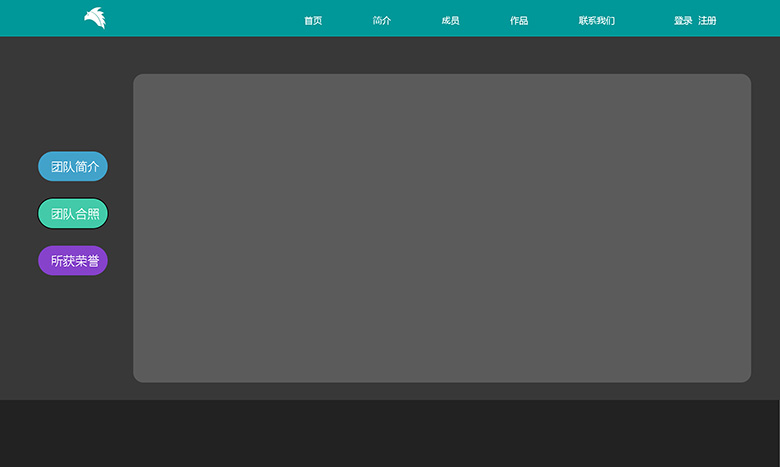
Task: Click the white bird logo icon
Action: pyautogui.click(x=94, y=18)
